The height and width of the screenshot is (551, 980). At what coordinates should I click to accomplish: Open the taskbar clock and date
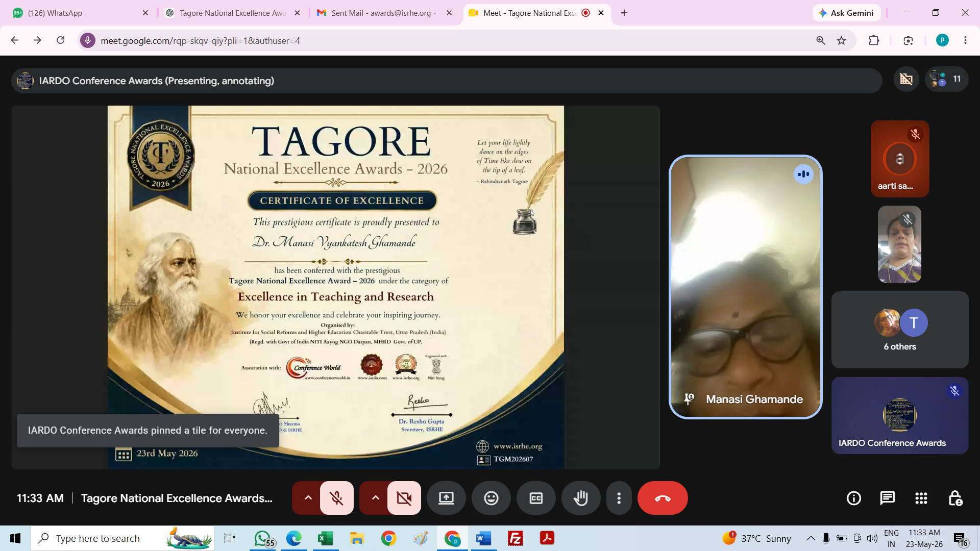point(924,538)
